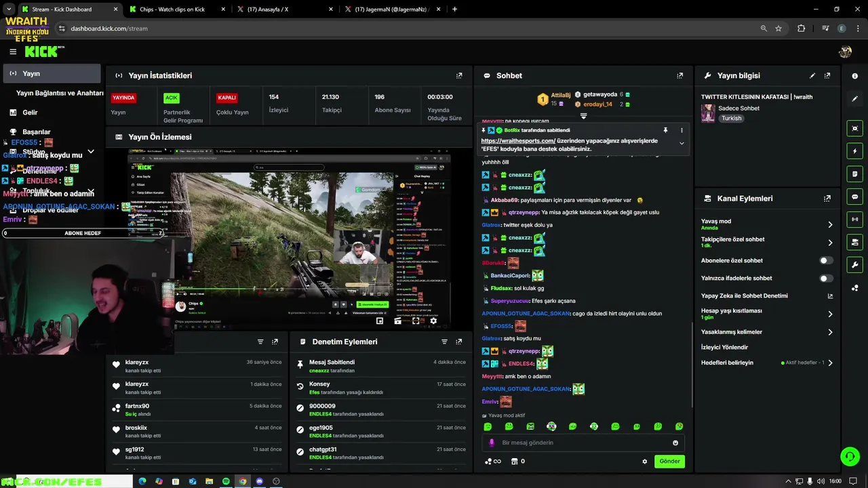
Task: Toggle channel actions icon in right sidebar
Action: pos(854,242)
